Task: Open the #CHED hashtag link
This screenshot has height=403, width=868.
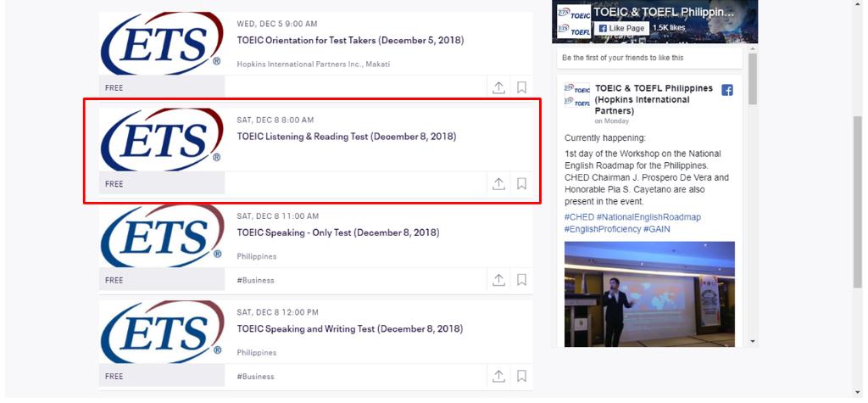Action: pyautogui.click(x=579, y=217)
